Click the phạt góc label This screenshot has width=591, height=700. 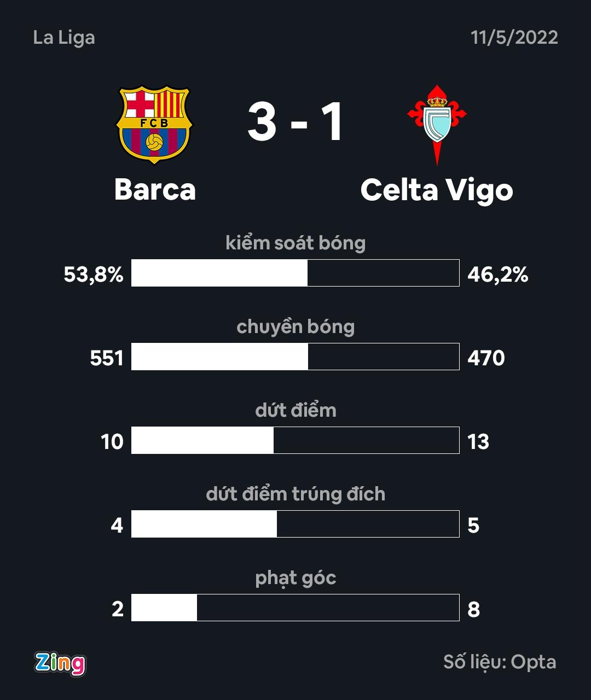(x=296, y=579)
